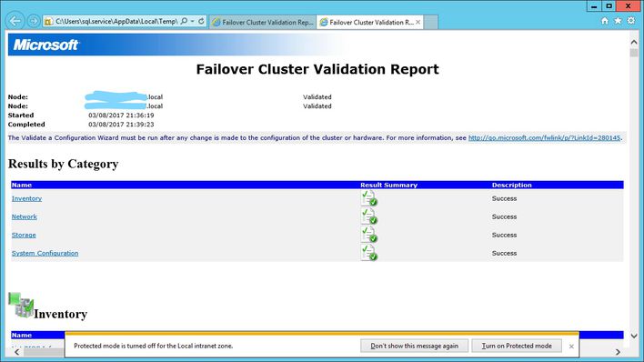Click the System Configuration row success icon
Viewport: 644px width, 362px height.
click(x=368, y=253)
